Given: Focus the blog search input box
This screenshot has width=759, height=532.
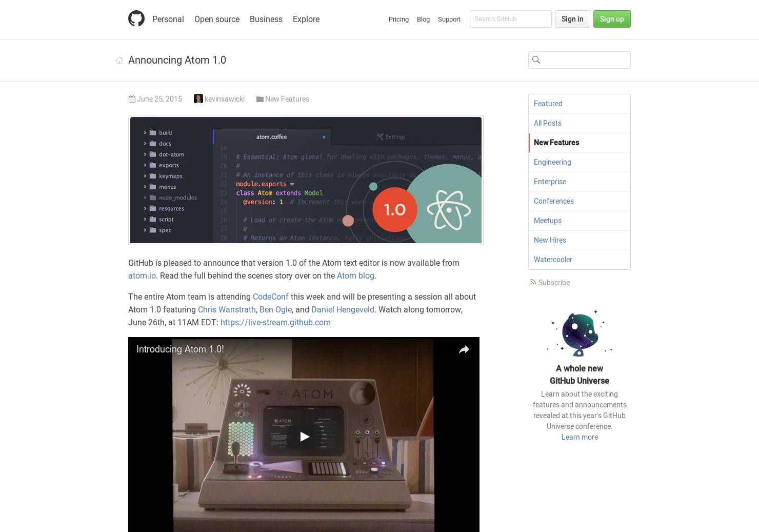Looking at the screenshot, I should point(580,60).
